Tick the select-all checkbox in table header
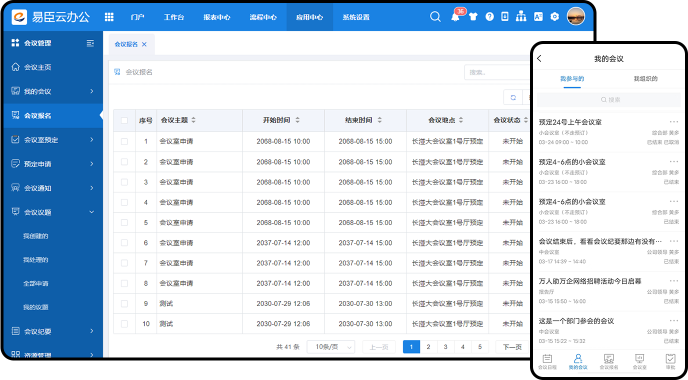 (124, 120)
